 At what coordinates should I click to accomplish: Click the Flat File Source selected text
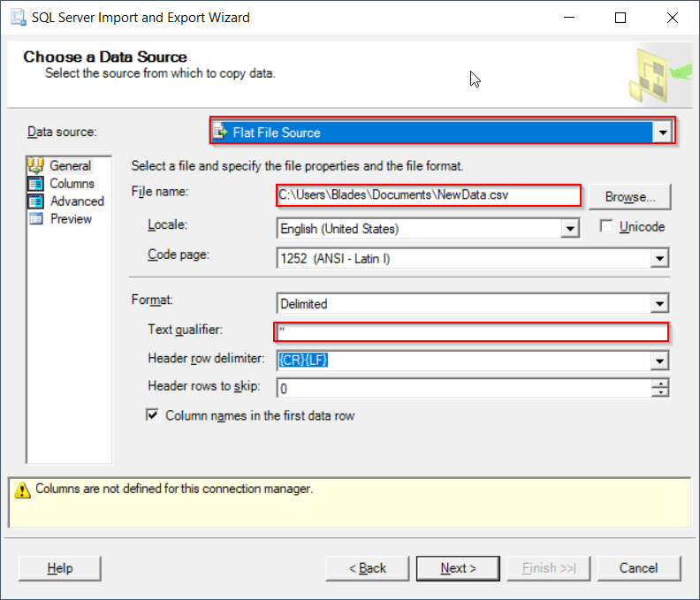coord(277,133)
